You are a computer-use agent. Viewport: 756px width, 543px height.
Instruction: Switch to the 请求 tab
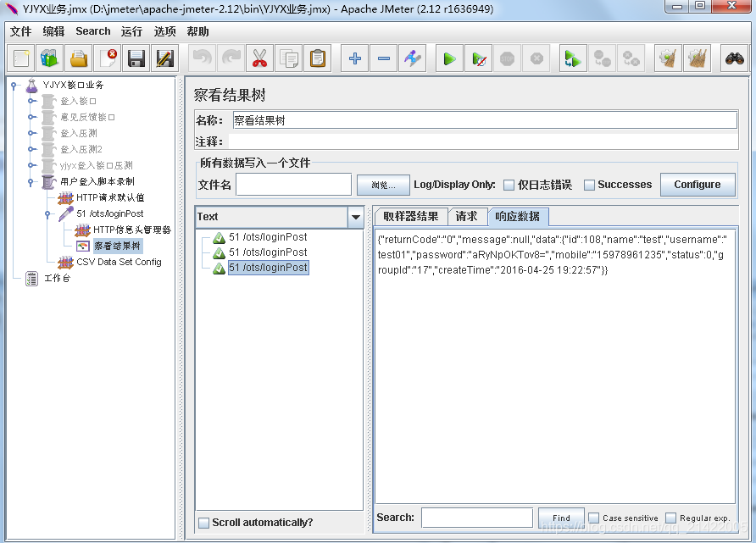tap(467, 216)
